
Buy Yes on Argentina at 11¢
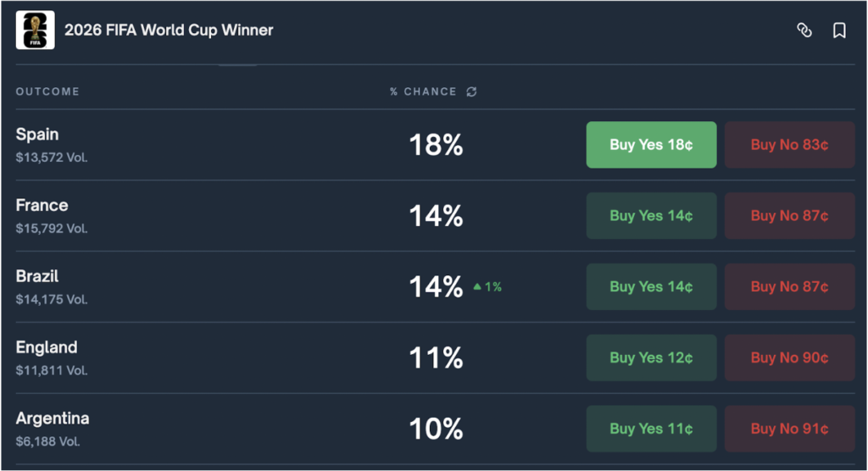[x=651, y=429]
